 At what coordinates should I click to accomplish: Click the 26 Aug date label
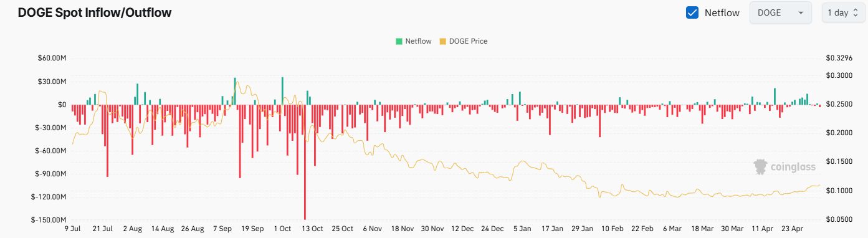(x=193, y=229)
